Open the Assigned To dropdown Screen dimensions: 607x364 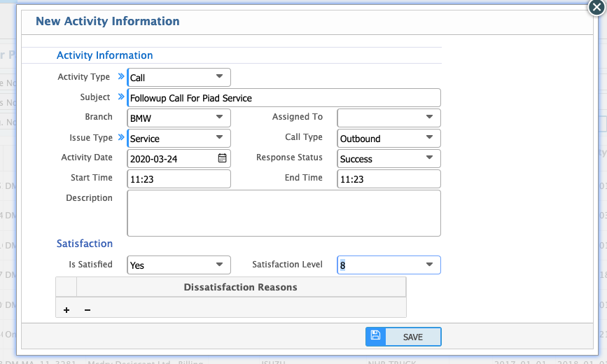pyautogui.click(x=429, y=118)
